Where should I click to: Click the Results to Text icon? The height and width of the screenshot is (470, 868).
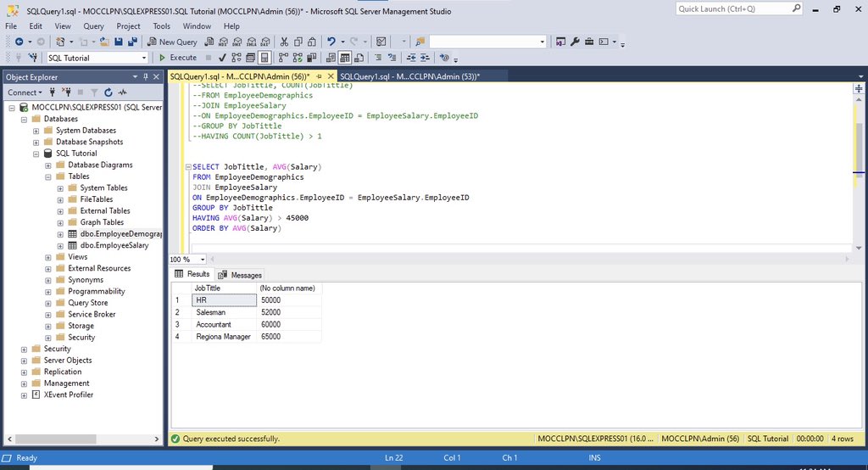pos(331,58)
